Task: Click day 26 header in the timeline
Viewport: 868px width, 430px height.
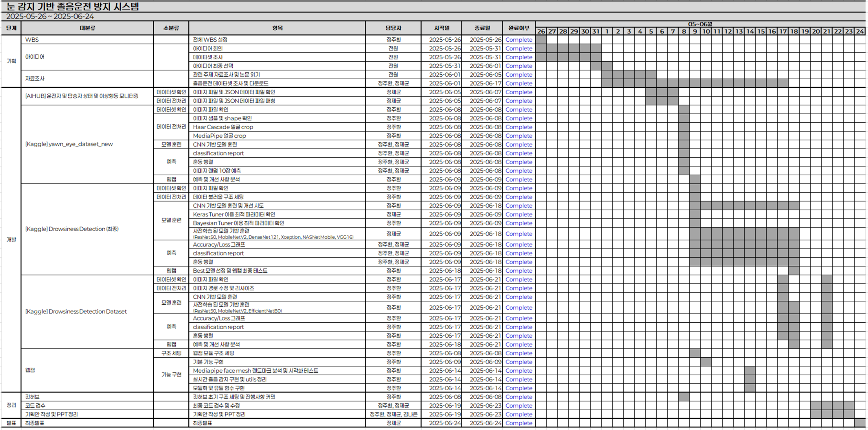Action: click(541, 31)
